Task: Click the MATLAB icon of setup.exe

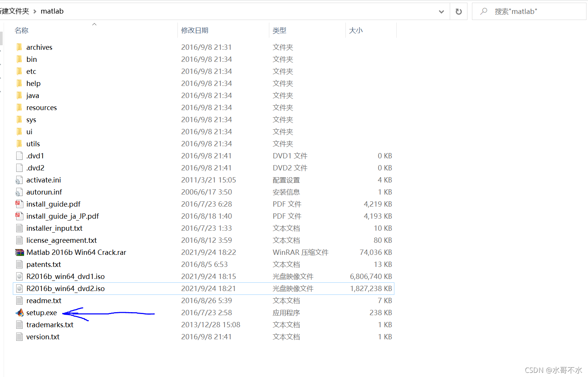Action: (x=20, y=313)
